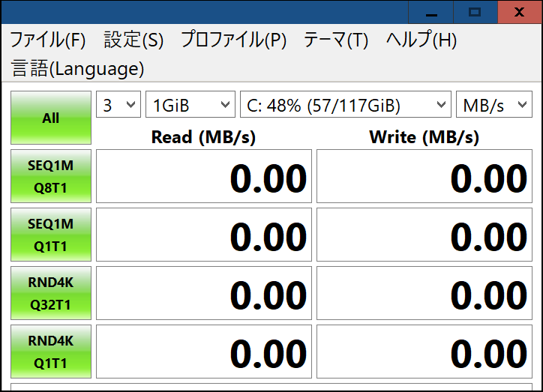The width and height of the screenshot is (543, 392).
Task: Start all benchmarks with the All button
Action: 51,118
